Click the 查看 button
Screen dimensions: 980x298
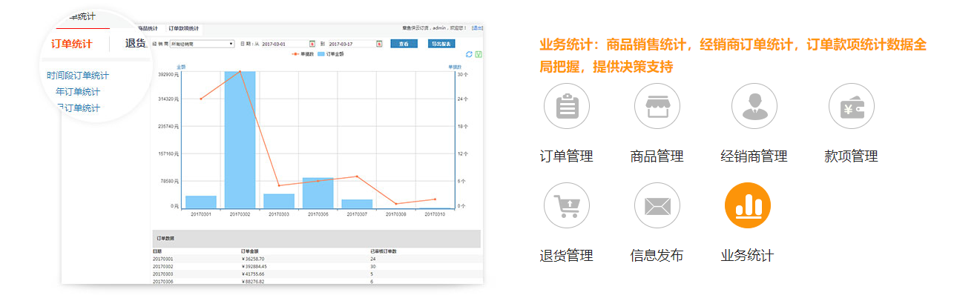404,44
